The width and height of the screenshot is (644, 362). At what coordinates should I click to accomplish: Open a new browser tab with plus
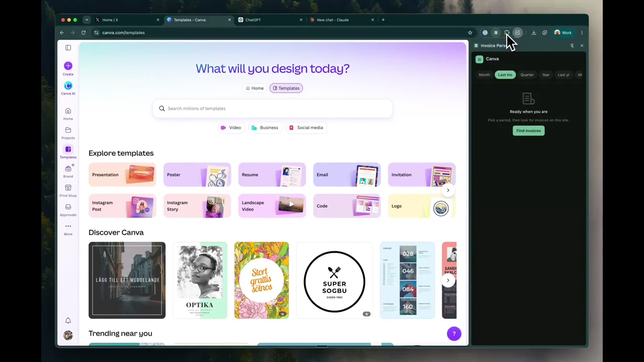tap(383, 20)
